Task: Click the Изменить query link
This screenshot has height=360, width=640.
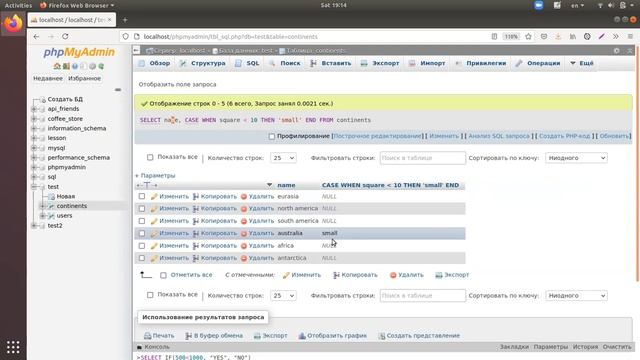Action: click(x=444, y=136)
